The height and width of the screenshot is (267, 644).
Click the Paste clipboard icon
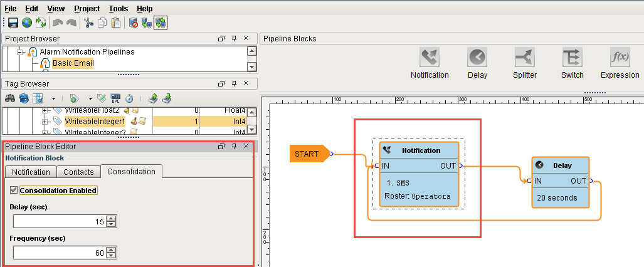point(115,23)
